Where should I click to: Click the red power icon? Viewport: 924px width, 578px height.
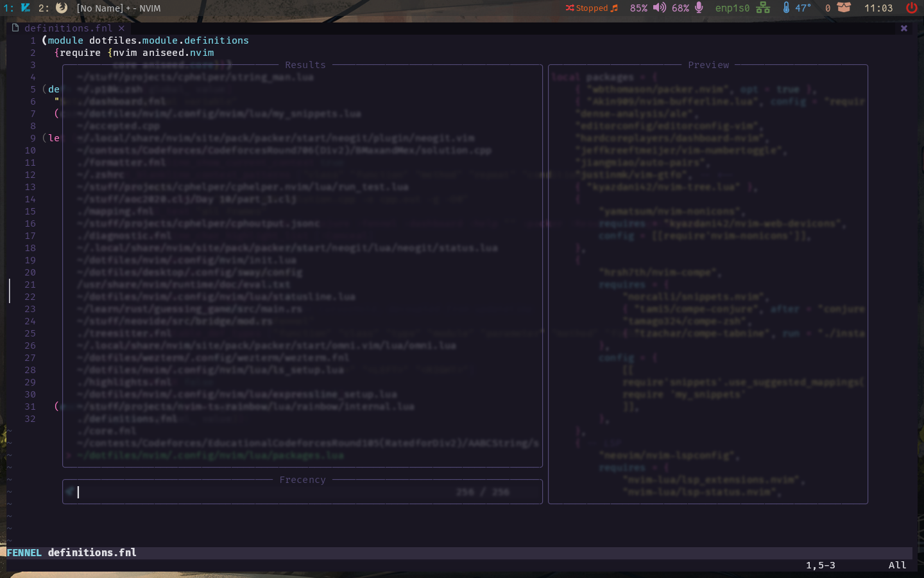click(911, 8)
